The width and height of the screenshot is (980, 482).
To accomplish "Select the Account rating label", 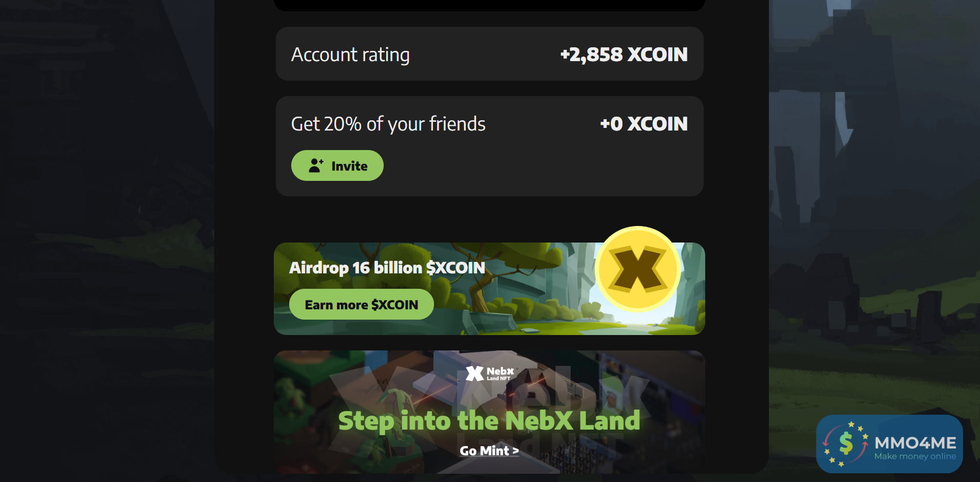I will pos(350,54).
